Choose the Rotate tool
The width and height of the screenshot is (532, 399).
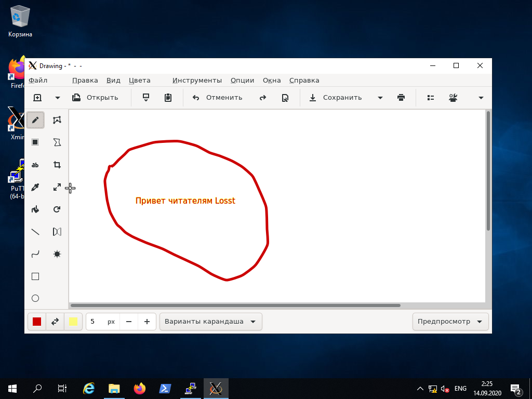(x=57, y=210)
